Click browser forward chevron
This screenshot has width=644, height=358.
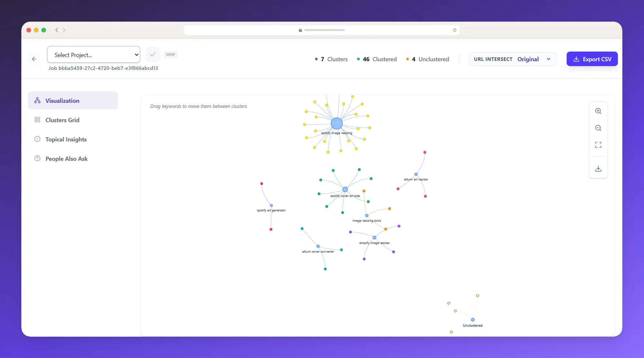point(64,30)
